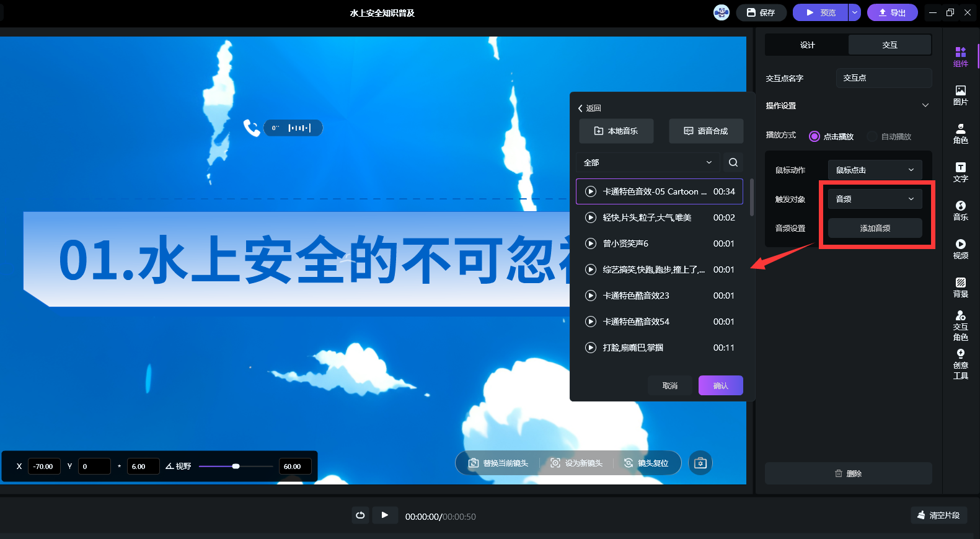Click the 添加音频 button
This screenshot has height=539, width=980.
[875, 228]
